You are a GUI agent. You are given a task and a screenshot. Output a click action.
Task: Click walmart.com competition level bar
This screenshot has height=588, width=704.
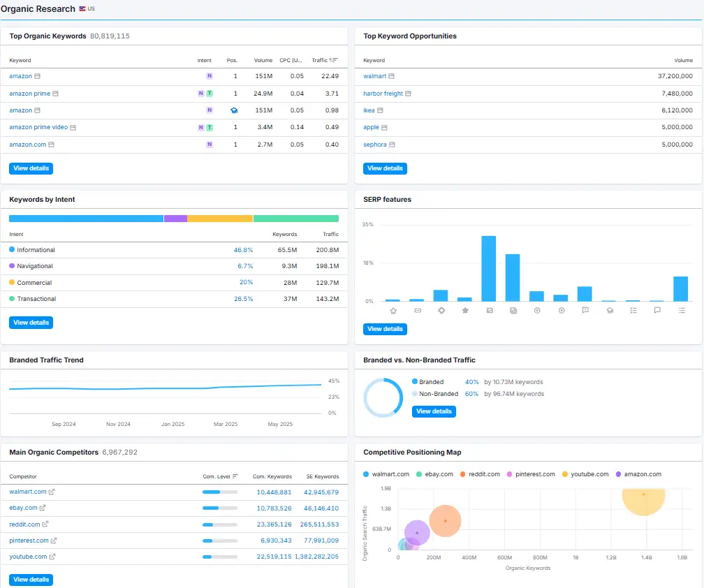[x=220, y=492]
